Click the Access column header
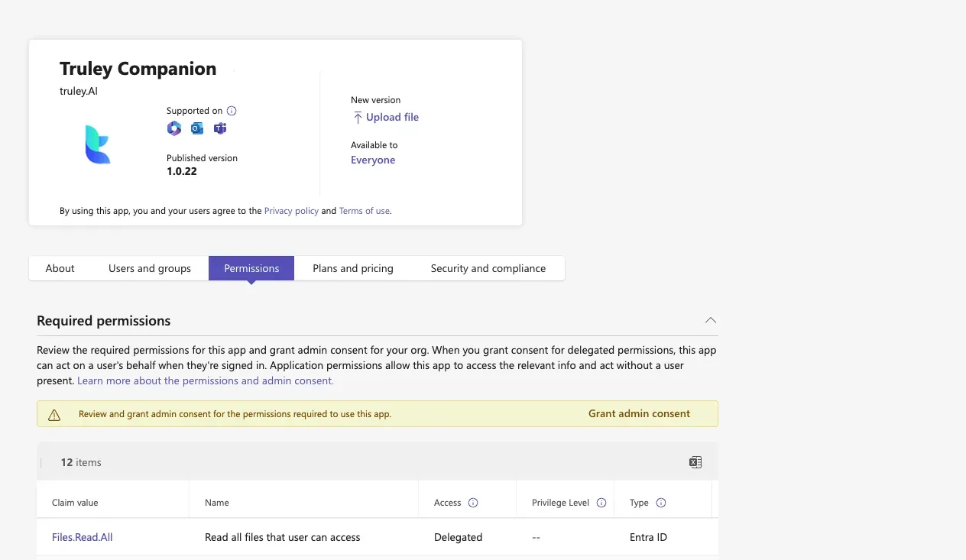The width and height of the screenshot is (966, 560). tap(447, 503)
